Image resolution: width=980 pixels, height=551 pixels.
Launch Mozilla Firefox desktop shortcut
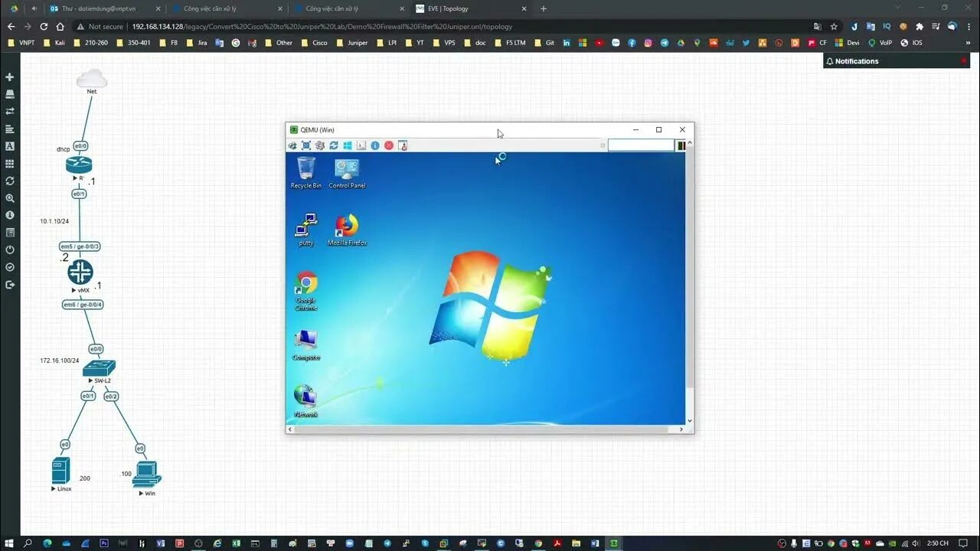pos(347,229)
